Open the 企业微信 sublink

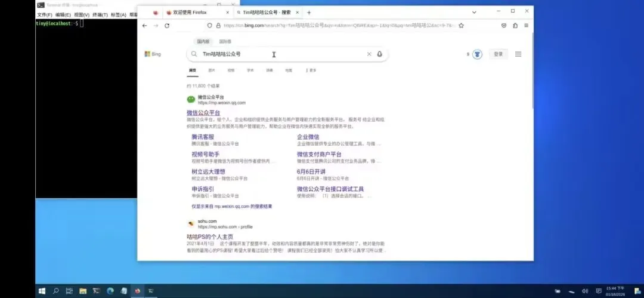[308, 137]
